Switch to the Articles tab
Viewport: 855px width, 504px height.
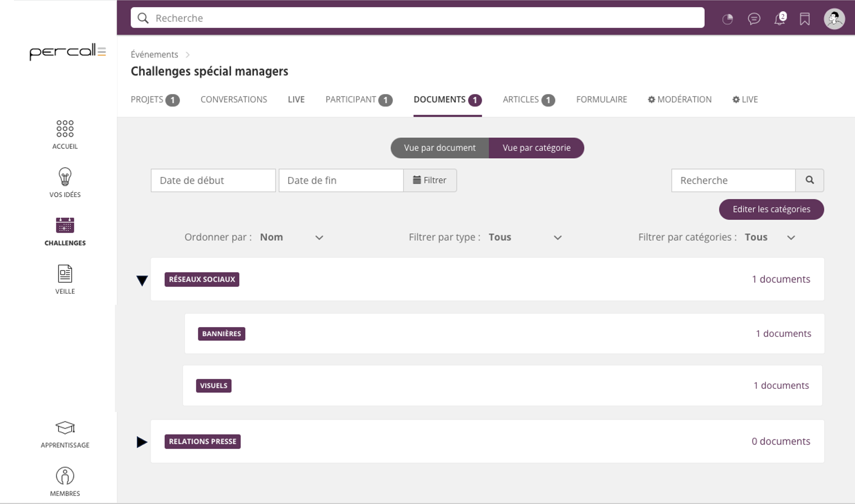[528, 100]
